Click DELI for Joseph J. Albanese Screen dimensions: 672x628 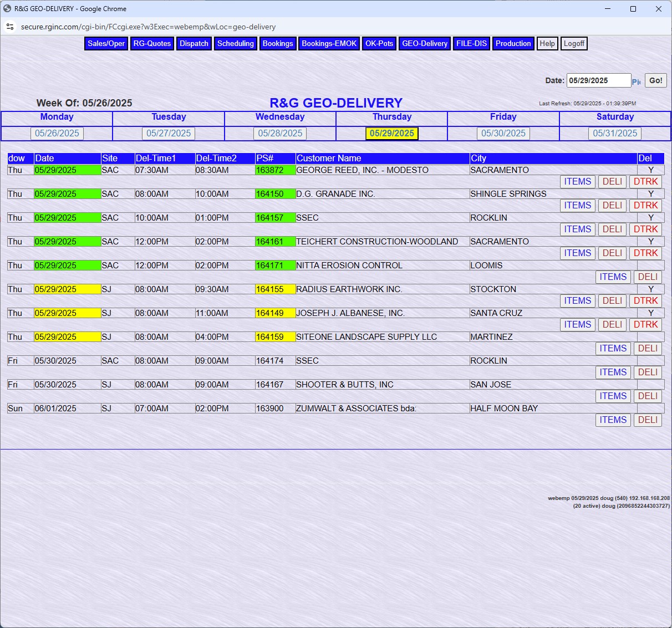[612, 325]
